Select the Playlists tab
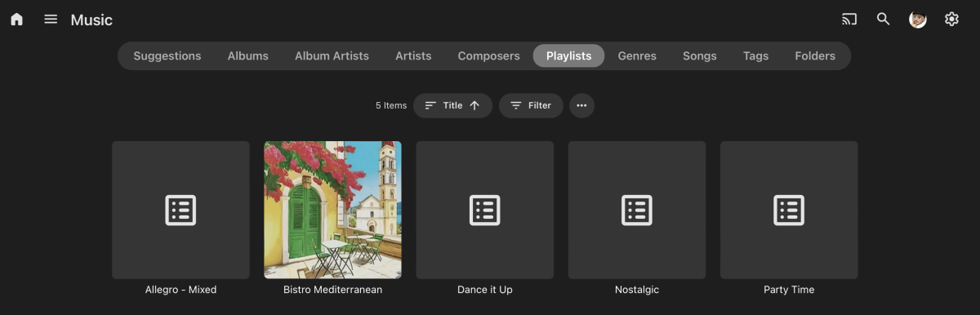Screen dimensions: 980x315 tap(569, 56)
